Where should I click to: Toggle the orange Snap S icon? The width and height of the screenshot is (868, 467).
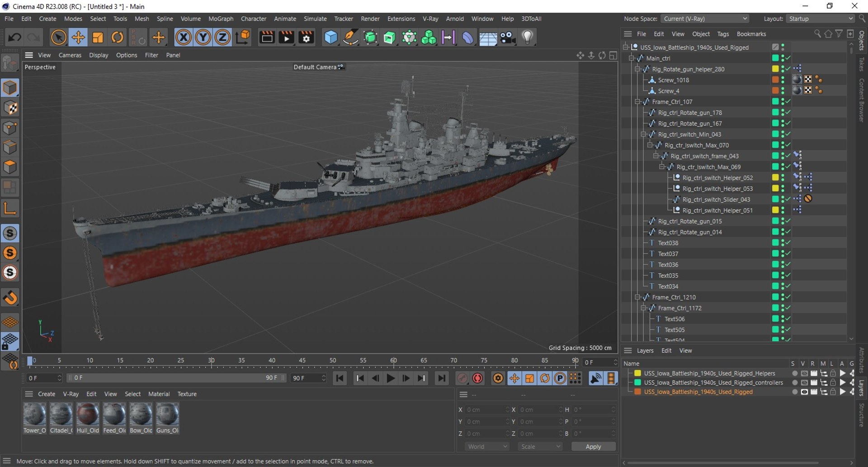(10, 253)
